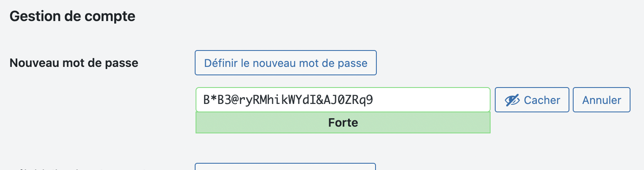Click the 'Gestion de compte' heading
Image resolution: width=644 pixels, height=170 pixels.
point(72,16)
